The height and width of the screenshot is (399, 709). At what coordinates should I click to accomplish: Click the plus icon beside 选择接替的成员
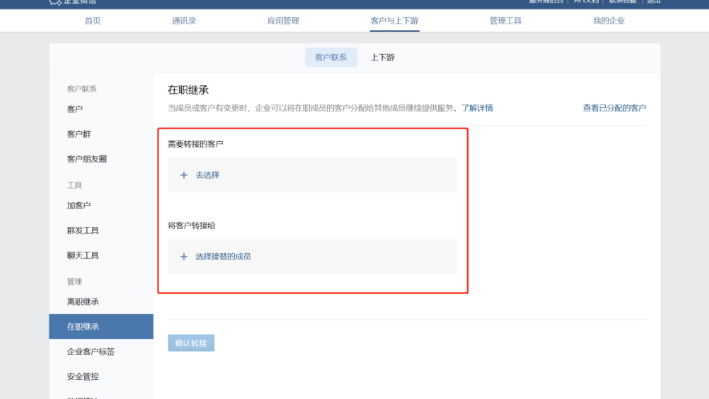(x=184, y=256)
